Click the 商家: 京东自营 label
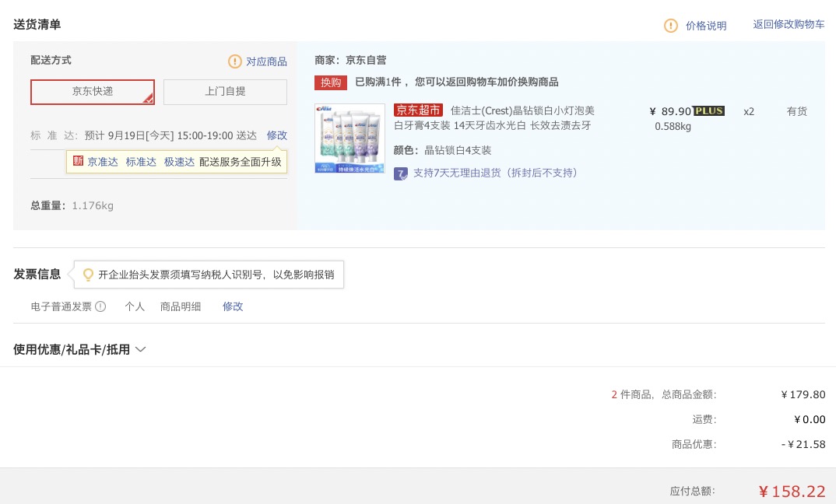Viewport: 836px width, 504px height. tap(350, 60)
